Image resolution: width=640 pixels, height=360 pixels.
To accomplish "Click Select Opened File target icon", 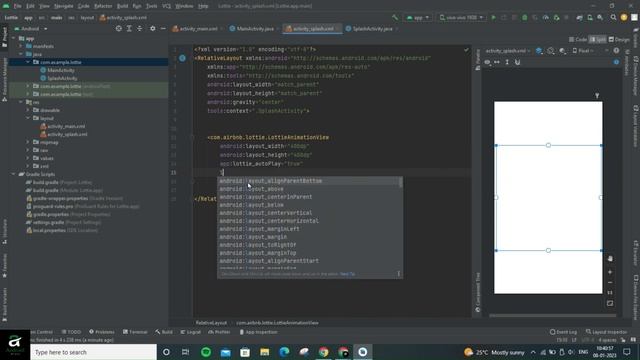I will 119,29.
